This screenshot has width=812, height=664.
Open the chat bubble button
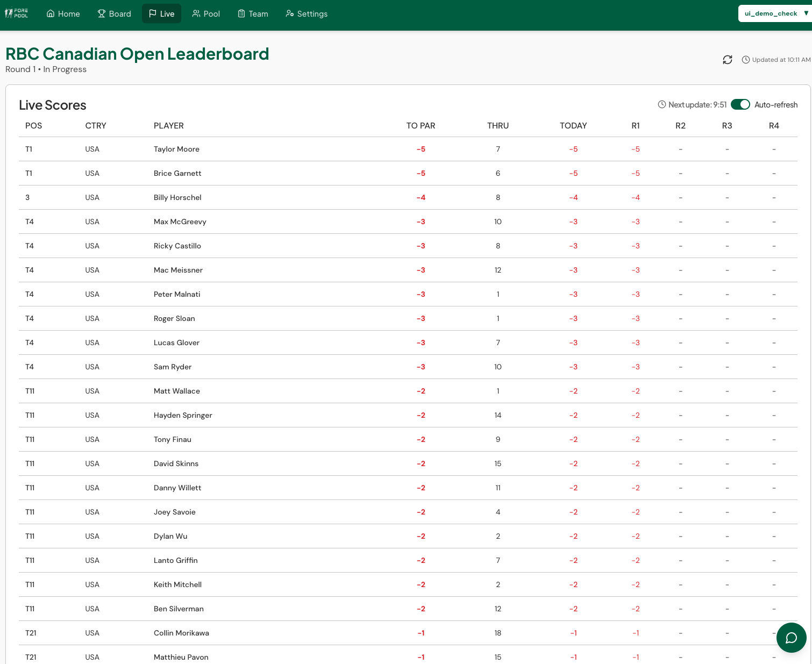click(x=792, y=638)
